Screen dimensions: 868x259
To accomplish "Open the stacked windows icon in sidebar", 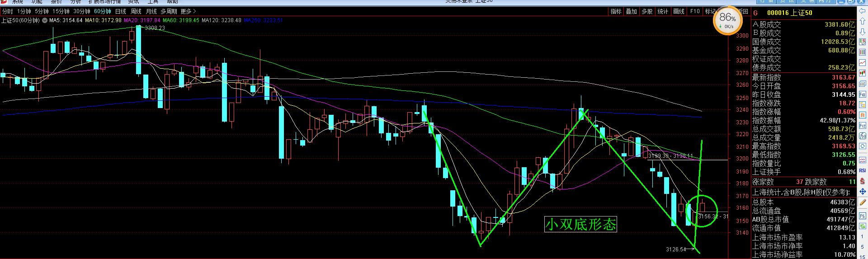I will coord(862,84).
